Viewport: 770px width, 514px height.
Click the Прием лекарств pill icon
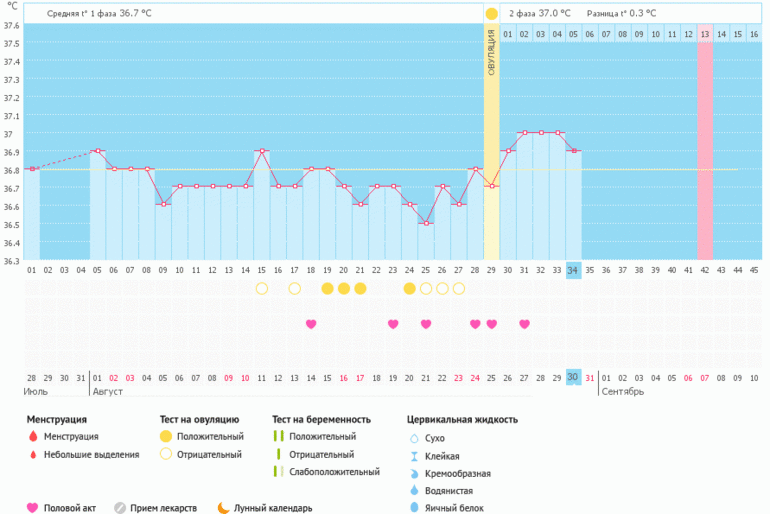tap(120, 508)
